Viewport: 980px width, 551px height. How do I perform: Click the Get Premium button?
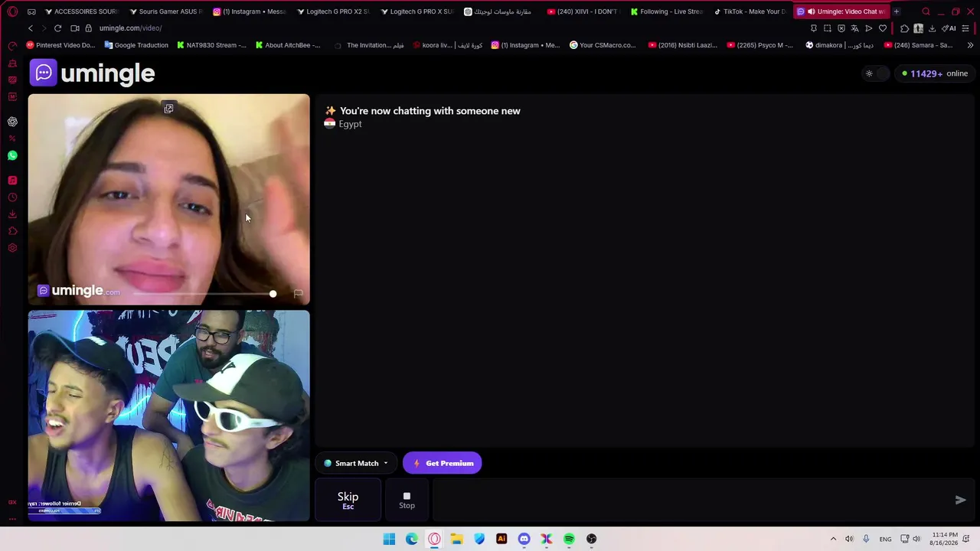[x=443, y=463]
